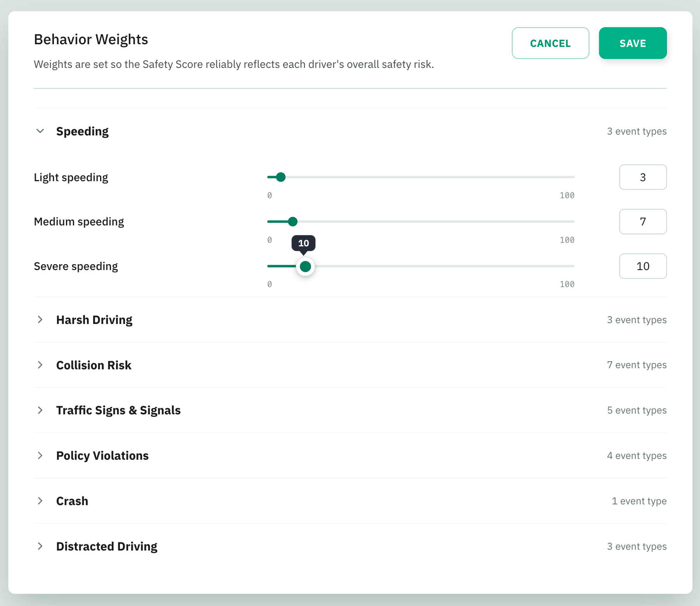Focus the Medium speeding weight input
Image resolution: width=700 pixels, height=606 pixels.
click(x=643, y=222)
